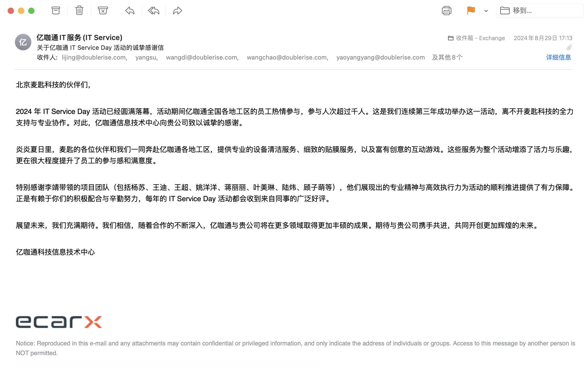Viewport: 588px width, 369px height.
Task: Show recipient details via the 详细信息 link
Action: tap(558, 57)
